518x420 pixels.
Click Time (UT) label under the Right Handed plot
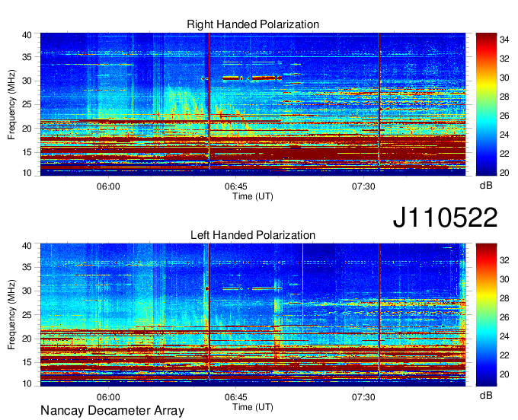point(253,196)
